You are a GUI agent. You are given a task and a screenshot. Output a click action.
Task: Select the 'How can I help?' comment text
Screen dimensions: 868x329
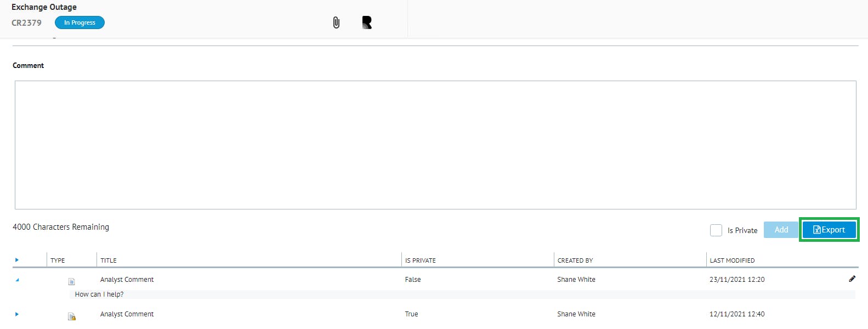[99, 294]
